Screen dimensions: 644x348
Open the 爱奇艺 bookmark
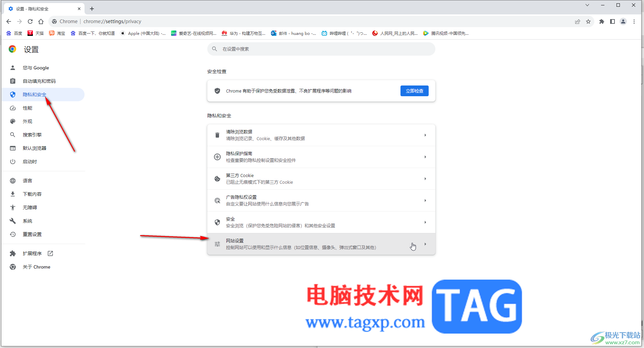194,33
